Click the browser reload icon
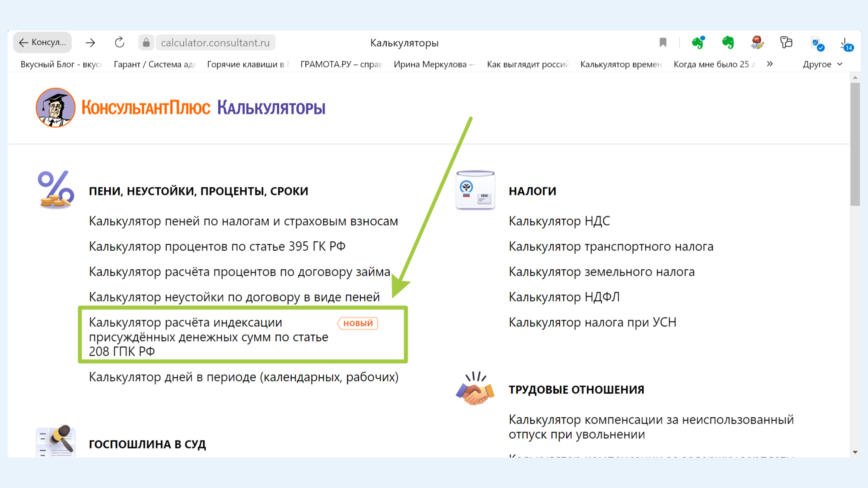This screenshot has width=868, height=488. [119, 42]
